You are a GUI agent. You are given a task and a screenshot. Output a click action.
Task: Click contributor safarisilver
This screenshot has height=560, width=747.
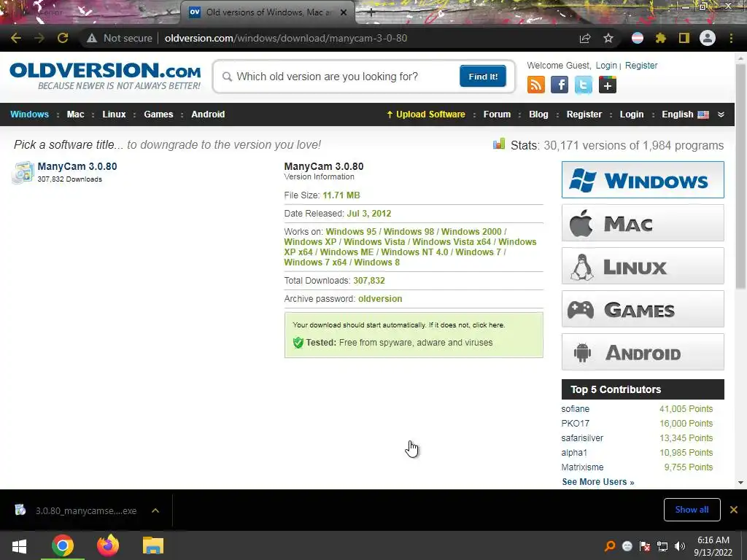click(x=582, y=438)
